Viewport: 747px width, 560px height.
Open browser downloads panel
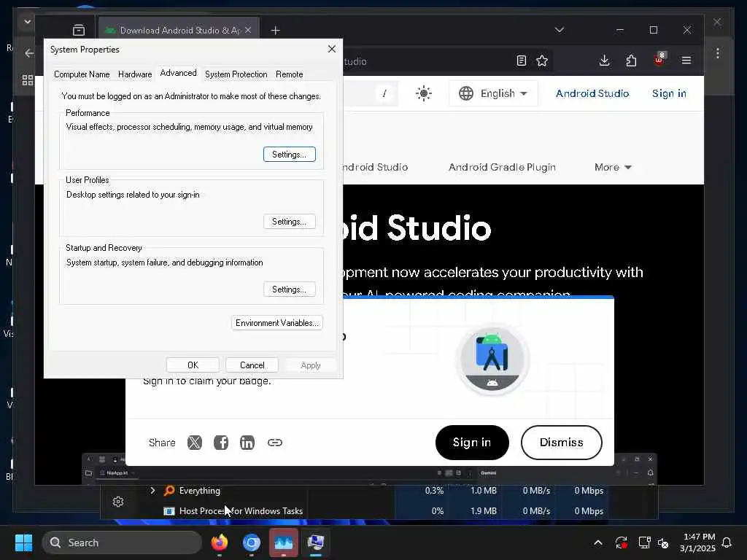605,61
